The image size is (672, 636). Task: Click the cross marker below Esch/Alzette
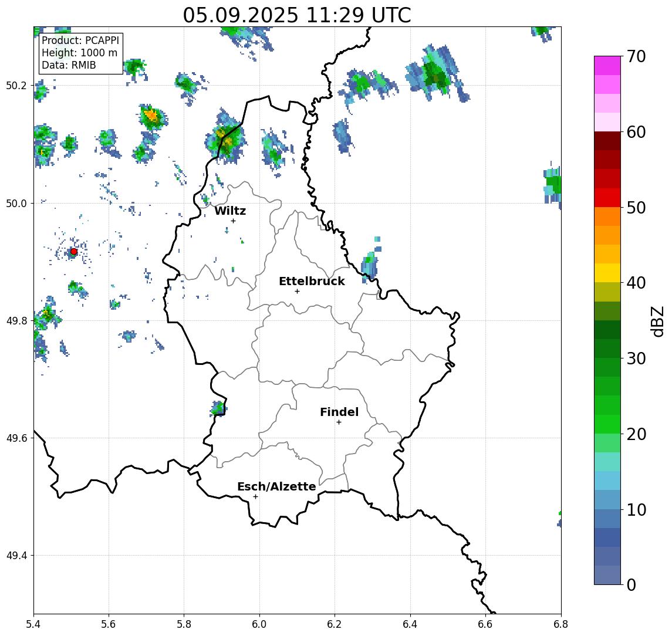(255, 497)
